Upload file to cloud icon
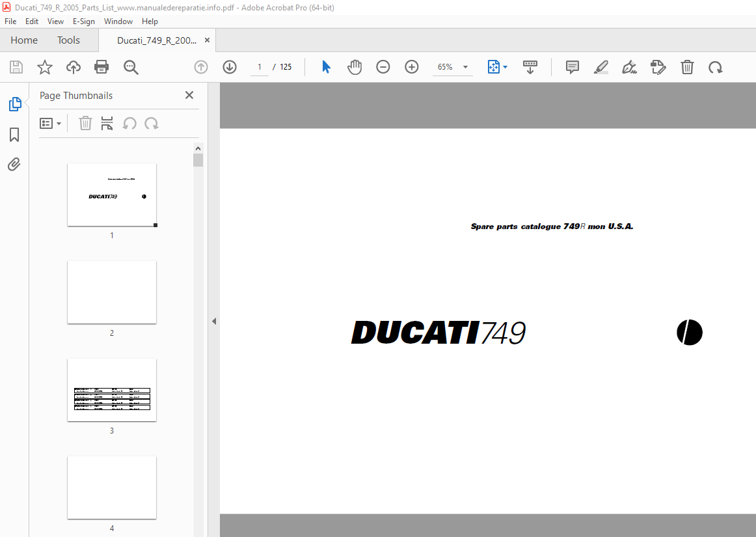756x537 pixels. [74, 67]
